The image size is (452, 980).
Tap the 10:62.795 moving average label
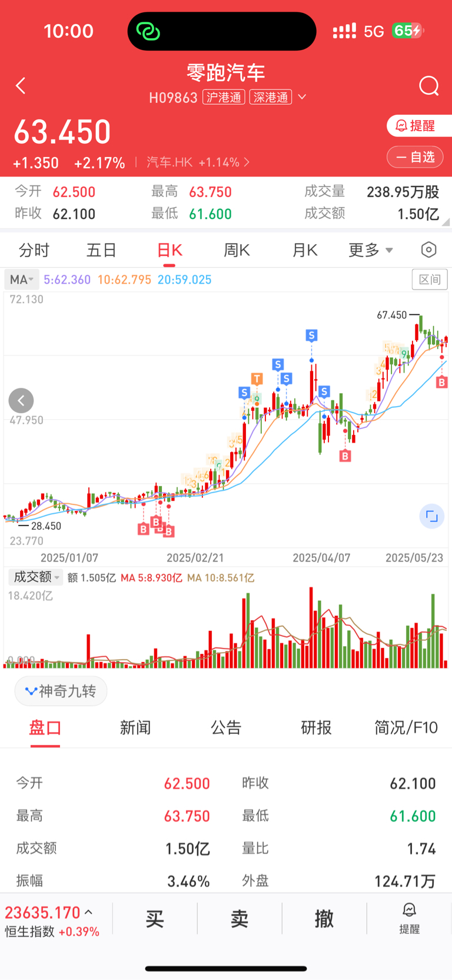click(x=125, y=280)
